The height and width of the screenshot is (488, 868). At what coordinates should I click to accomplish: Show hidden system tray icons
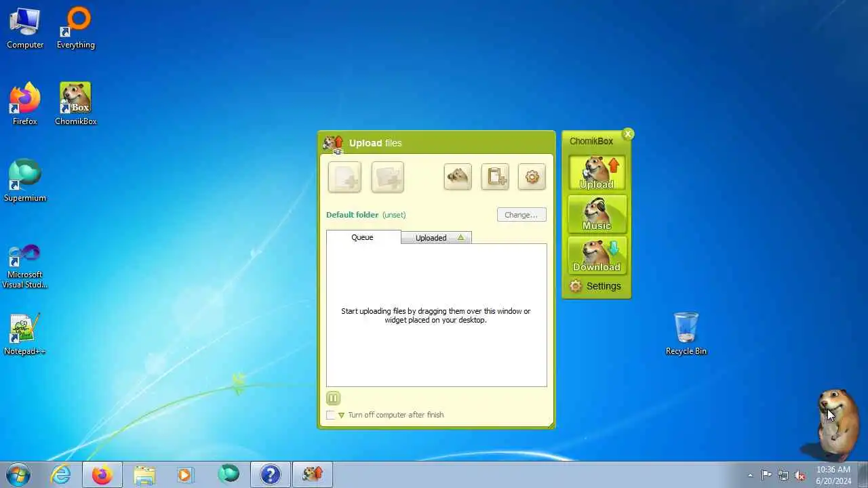[750, 475]
